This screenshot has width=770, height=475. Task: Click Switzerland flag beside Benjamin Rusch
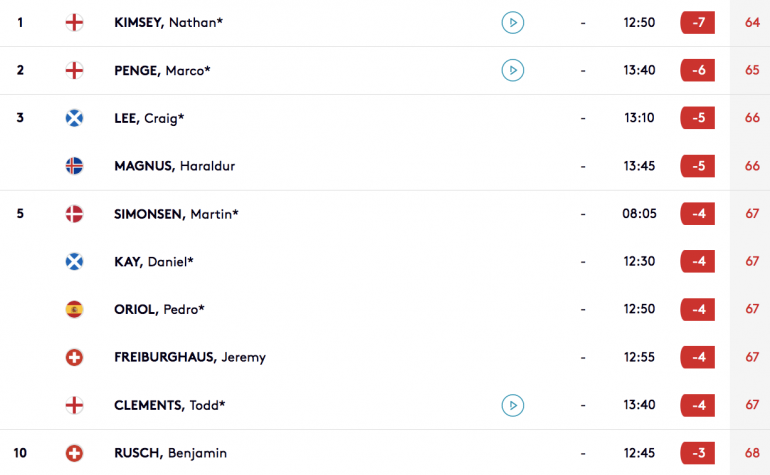tap(74, 453)
